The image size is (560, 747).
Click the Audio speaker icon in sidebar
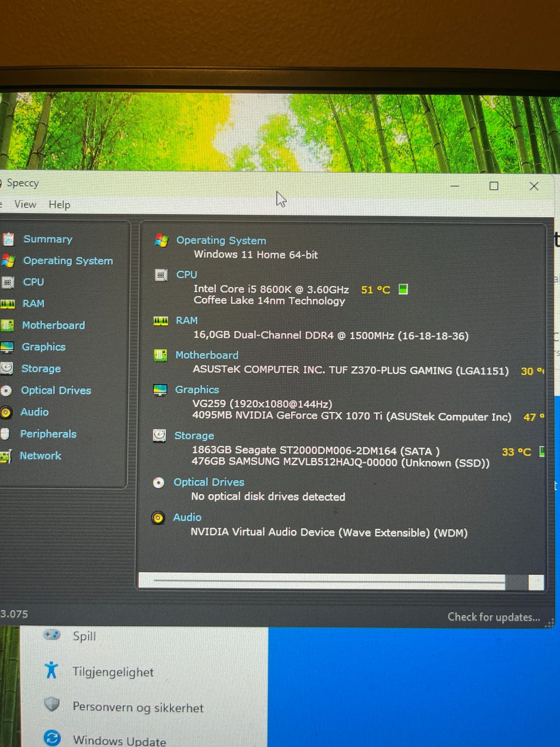pos(6,413)
